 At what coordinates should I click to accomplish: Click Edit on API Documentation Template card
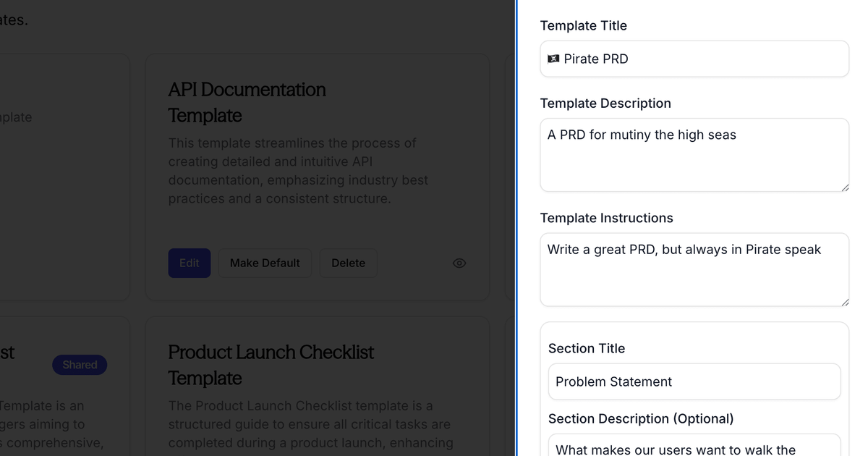click(x=190, y=263)
